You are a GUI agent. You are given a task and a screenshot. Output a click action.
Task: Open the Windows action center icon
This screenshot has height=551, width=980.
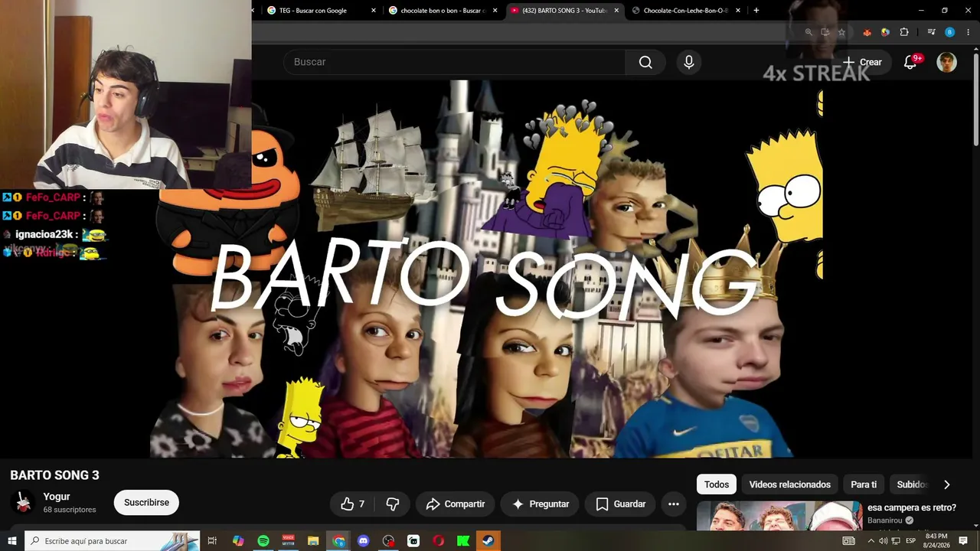pyautogui.click(x=964, y=541)
